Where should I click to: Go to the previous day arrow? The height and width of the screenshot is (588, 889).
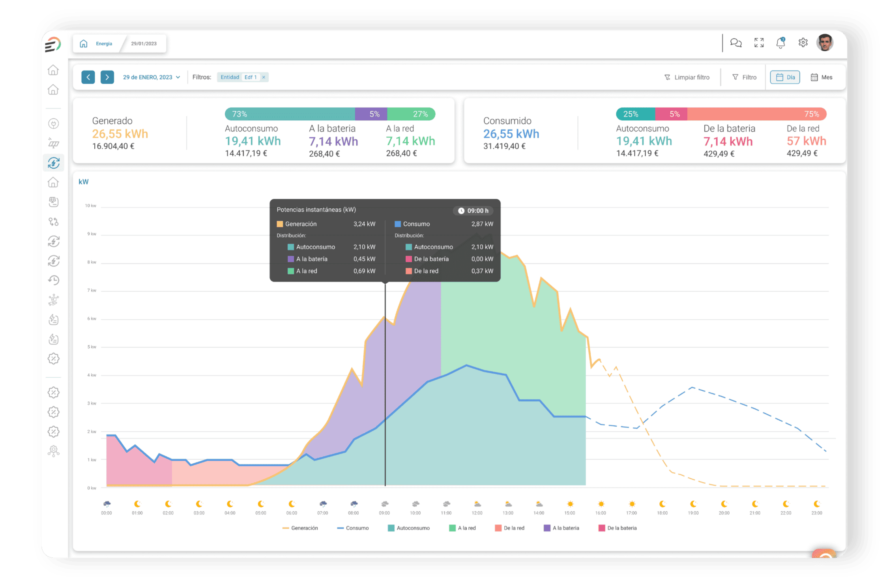pyautogui.click(x=88, y=77)
